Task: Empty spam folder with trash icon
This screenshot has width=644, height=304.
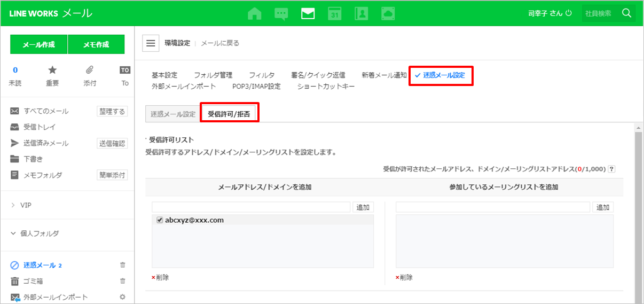Action: (123, 265)
